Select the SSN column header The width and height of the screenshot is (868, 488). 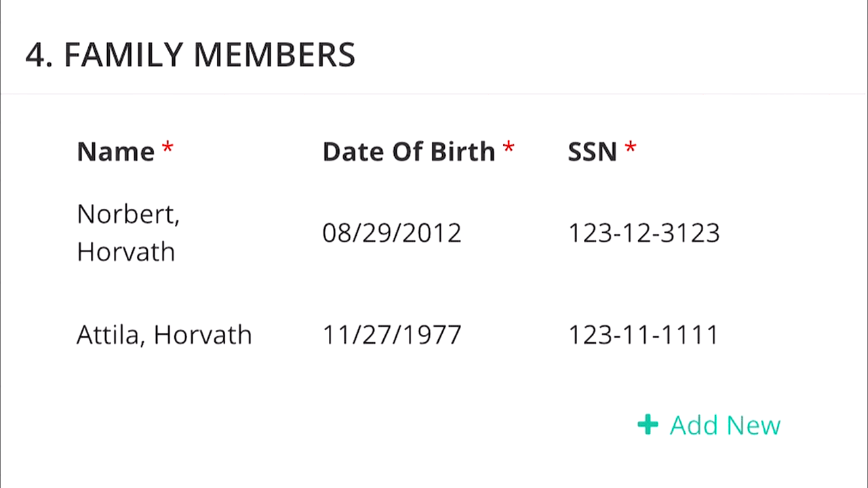(592, 151)
